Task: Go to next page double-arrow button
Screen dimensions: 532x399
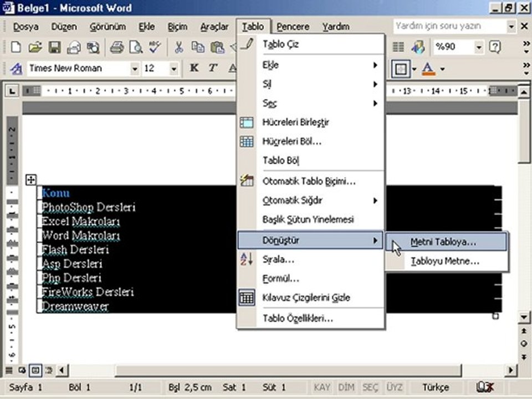Action: [x=524, y=357]
